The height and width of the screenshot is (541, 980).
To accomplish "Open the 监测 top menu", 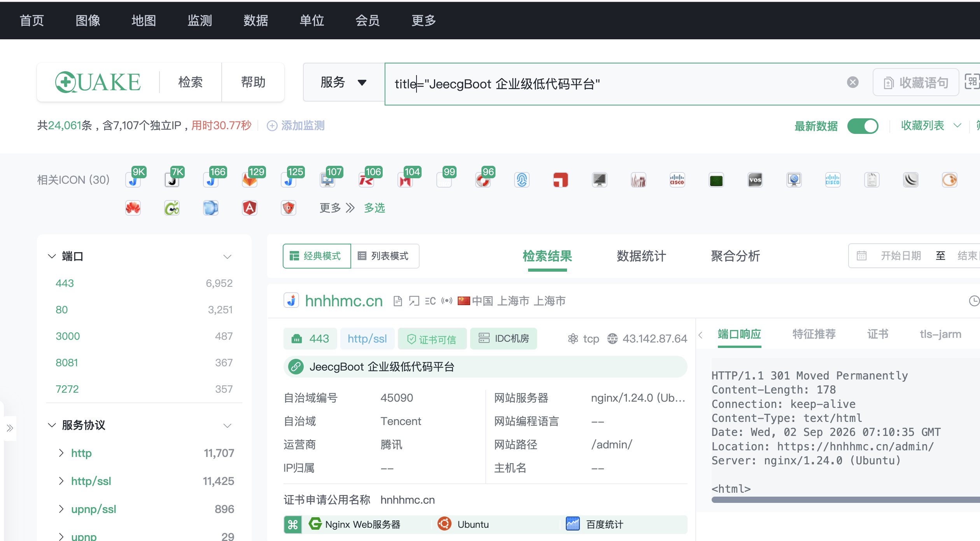I will coord(200,20).
